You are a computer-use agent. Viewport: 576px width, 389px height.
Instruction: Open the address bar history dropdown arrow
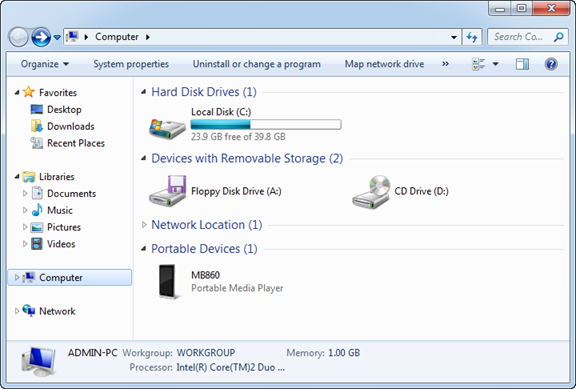click(454, 37)
